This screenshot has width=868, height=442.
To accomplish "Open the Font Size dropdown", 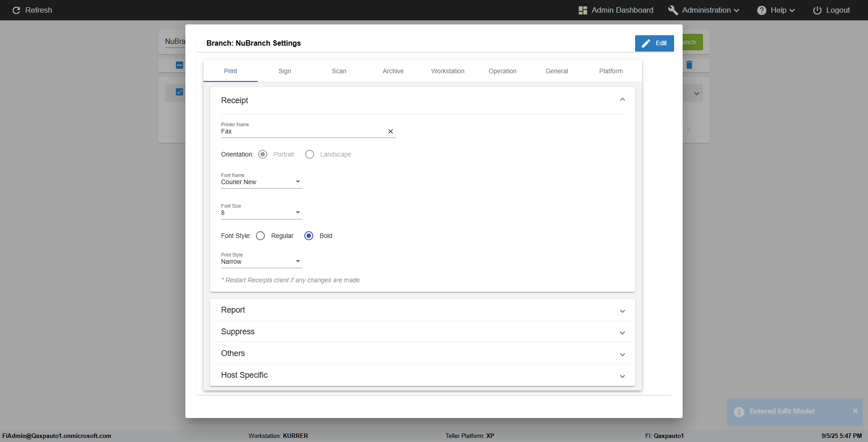I will (x=261, y=213).
